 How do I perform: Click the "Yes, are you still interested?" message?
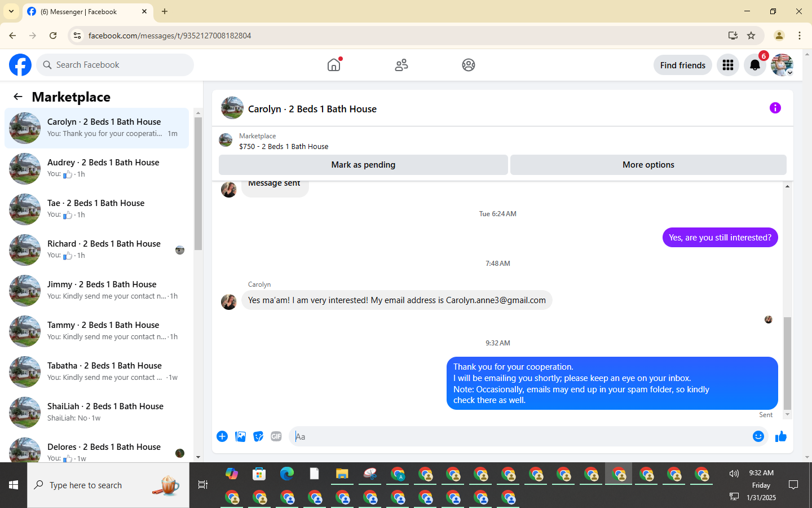[720, 238]
